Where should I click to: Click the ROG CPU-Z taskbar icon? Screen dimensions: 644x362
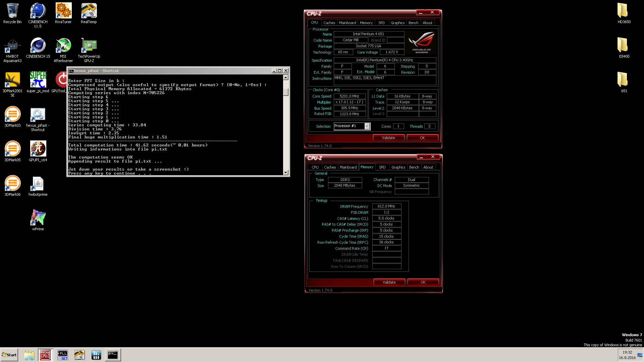[x=45, y=355]
